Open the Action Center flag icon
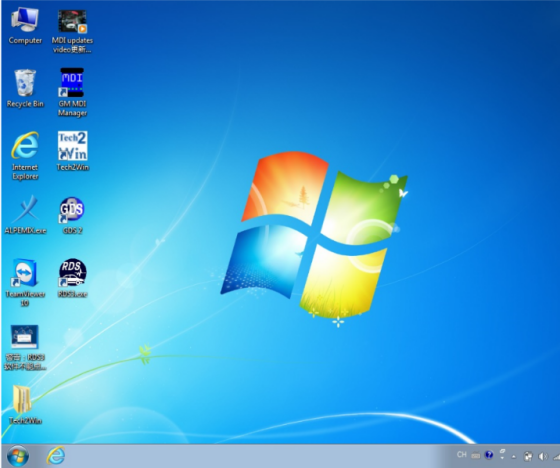Image resolution: width=560 pixels, height=468 pixels. 528,456
